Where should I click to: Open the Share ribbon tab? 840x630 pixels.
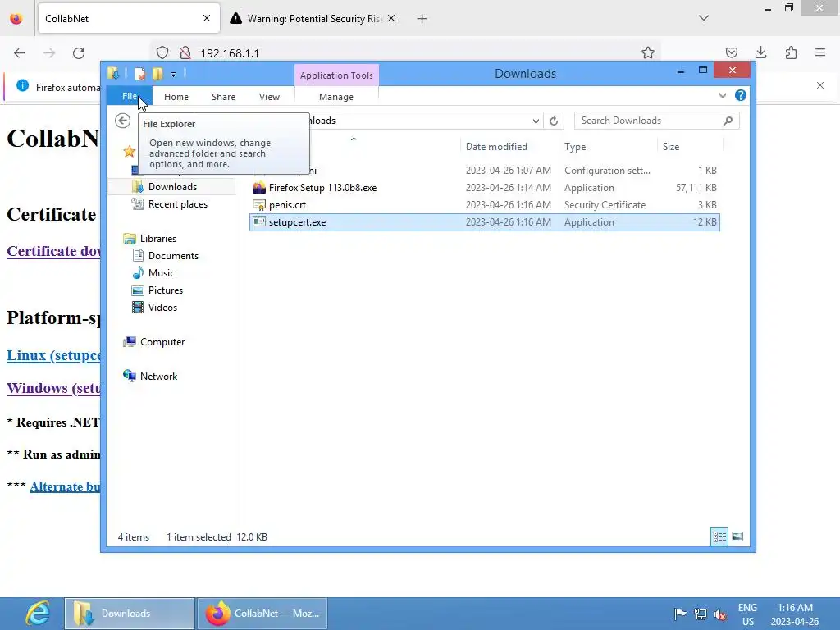[x=223, y=97]
